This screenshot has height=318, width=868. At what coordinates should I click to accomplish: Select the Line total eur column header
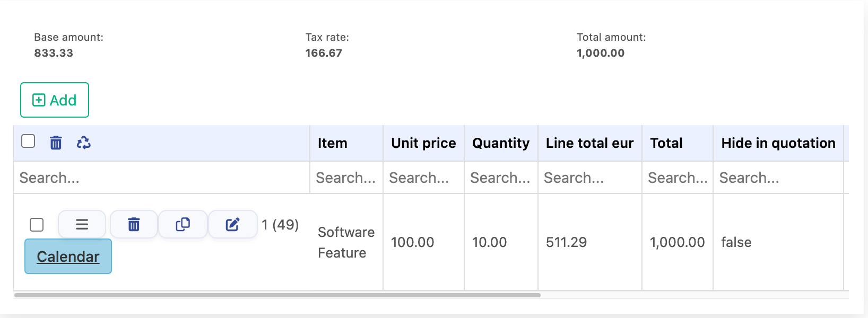[589, 143]
